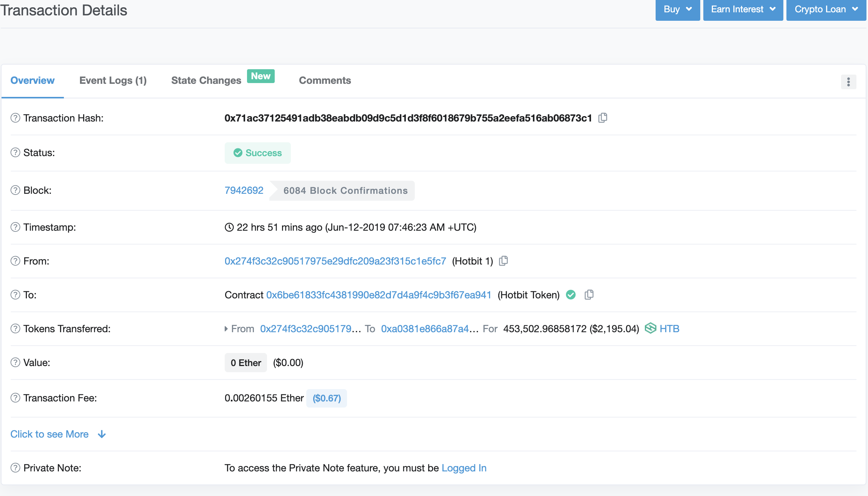Screen dimensions: 868x496
Task: Open token recipient address 0xa0381e866a87a4…
Action: [430, 329]
